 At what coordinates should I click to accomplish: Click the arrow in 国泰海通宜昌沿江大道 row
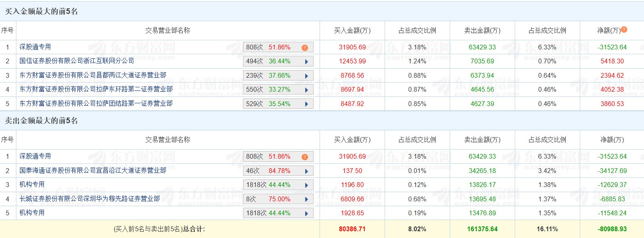click(x=306, y=171)
